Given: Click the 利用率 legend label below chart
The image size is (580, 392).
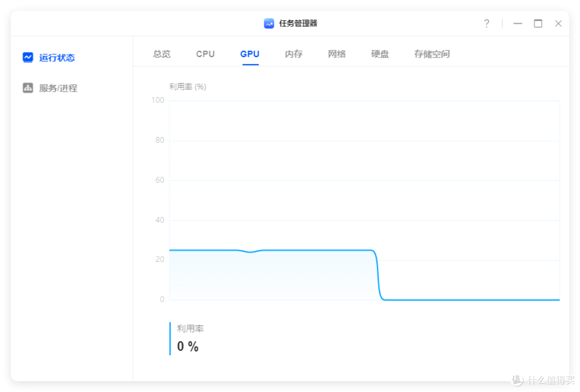Looking at the screenshot, I should coord(190,329).
